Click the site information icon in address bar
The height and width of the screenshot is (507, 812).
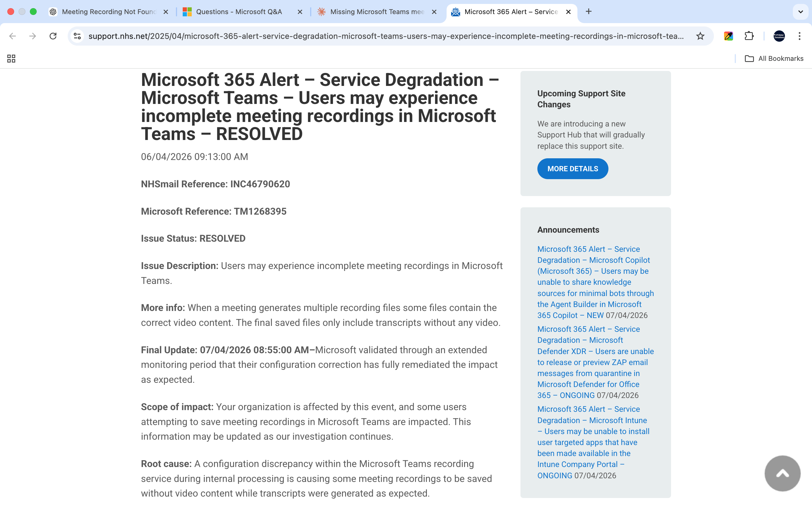pyautogui.click(x=78, y=36)
